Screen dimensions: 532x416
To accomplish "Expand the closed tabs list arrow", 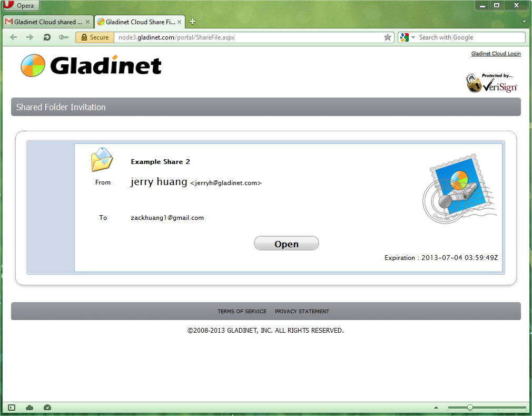I will [x=524, y=22].
